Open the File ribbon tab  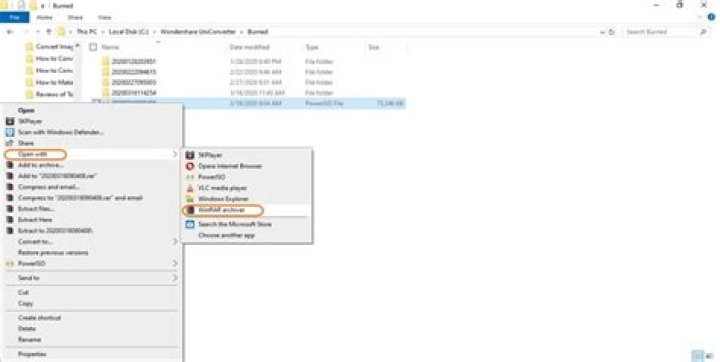[x=15, y=17]
